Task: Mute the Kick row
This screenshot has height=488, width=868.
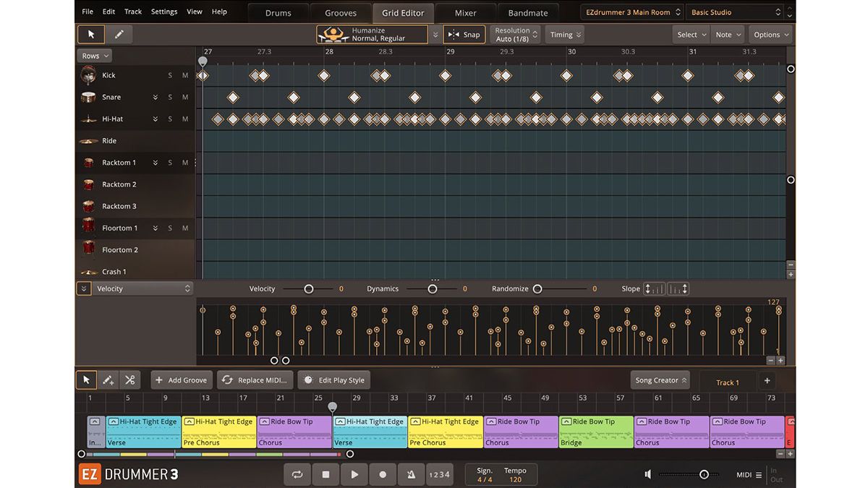Action: [x=185, y=75]
